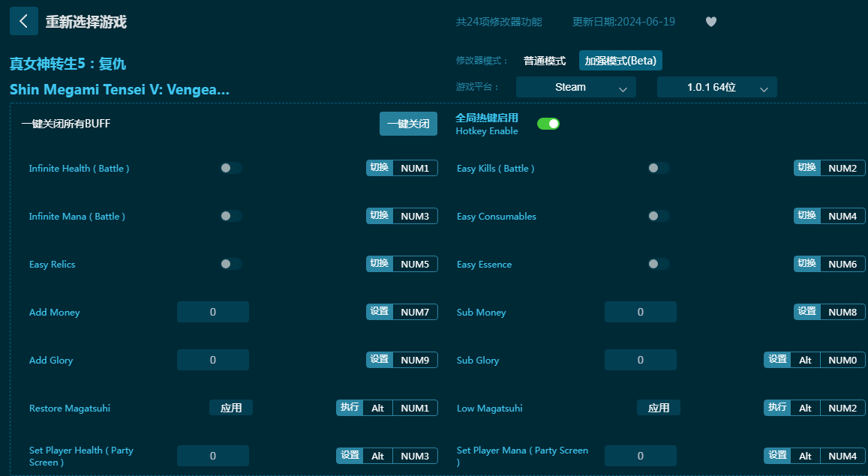Select 普通模式 trainer mode

click(545, 61)
